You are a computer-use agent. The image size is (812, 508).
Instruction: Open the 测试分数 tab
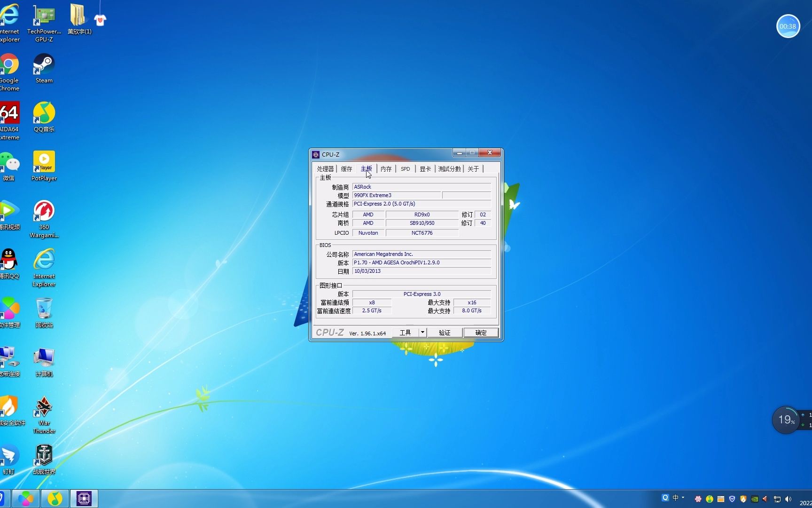coord(450,169)
